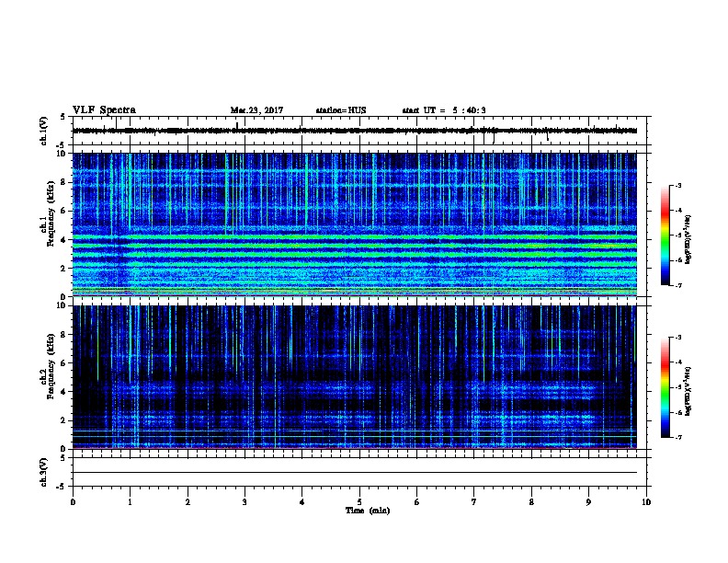Click the "4" kHz tick of ch.2 spectrogram
Image resolution: width=728 pixels, height=563 pixels.
(63, 392)
